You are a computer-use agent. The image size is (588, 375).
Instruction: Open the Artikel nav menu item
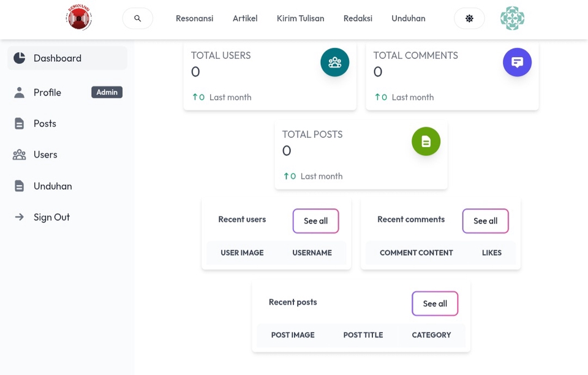tap(245, 18)
